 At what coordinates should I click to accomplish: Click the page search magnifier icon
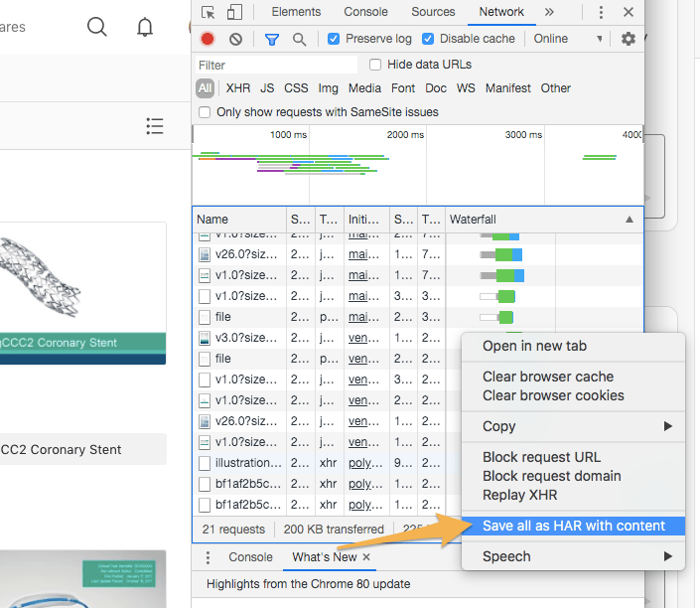pyautogui.click(x=97, y=27)
